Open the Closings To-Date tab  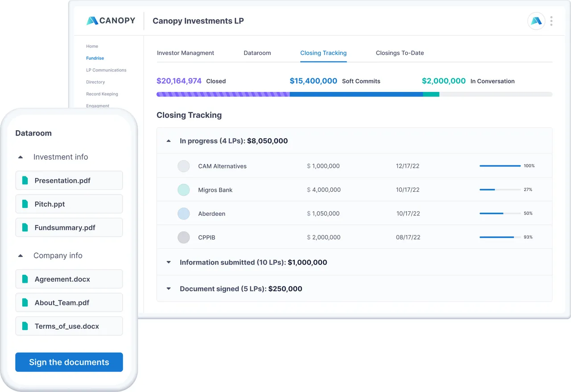[400, 53]
